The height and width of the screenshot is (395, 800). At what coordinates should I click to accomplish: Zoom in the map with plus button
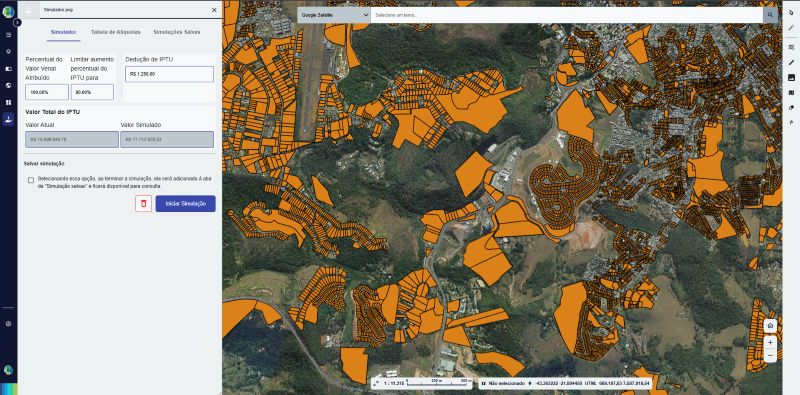pos(770,342)
